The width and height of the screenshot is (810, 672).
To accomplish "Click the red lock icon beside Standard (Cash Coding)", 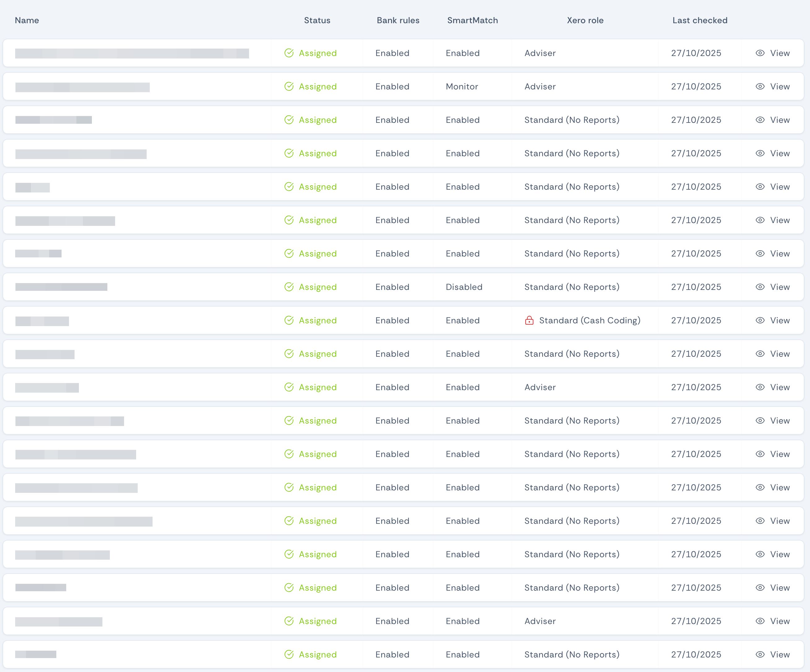I will point(530,320).
